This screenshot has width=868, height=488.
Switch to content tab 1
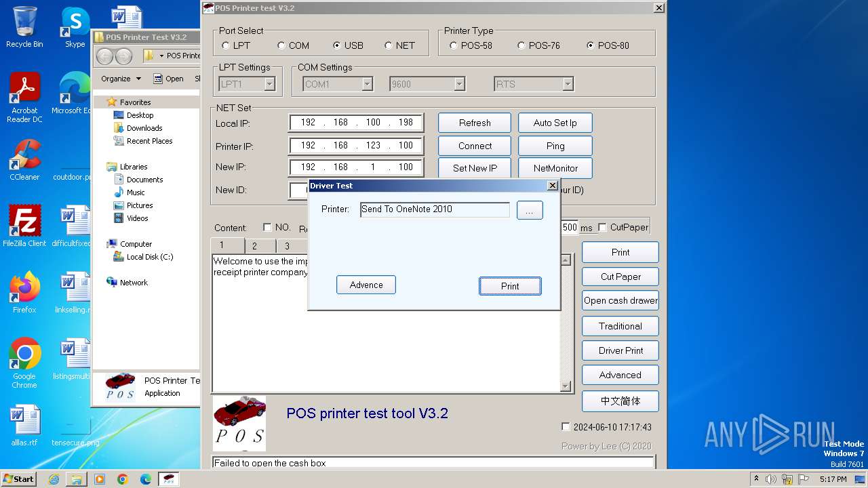coord(227,245)
